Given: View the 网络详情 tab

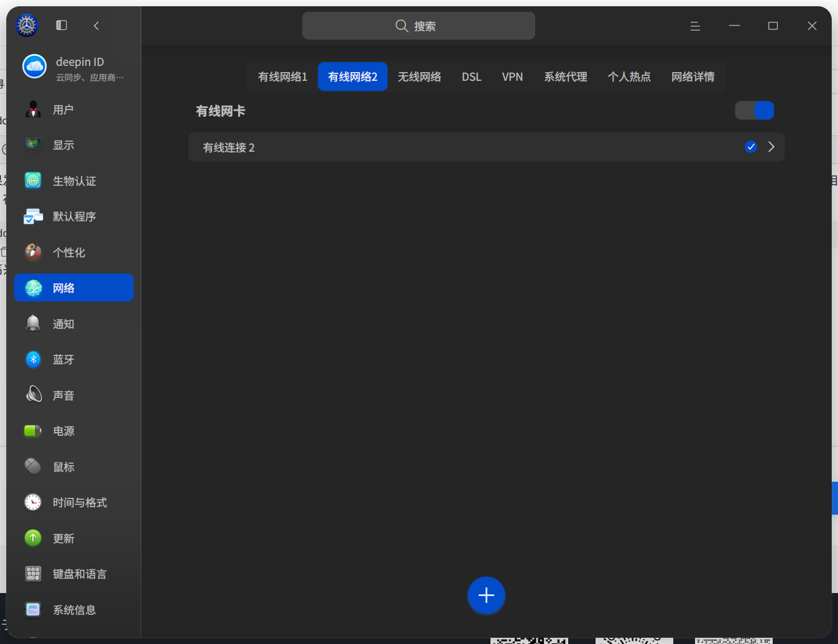Looking at the screenshot, I should (x=693, y=76).
